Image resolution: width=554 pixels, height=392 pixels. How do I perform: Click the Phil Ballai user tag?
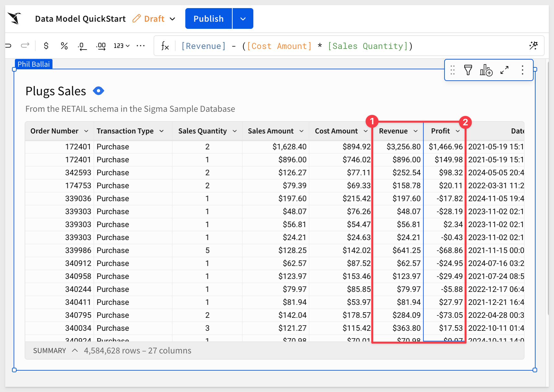click(x=34, y=64)
